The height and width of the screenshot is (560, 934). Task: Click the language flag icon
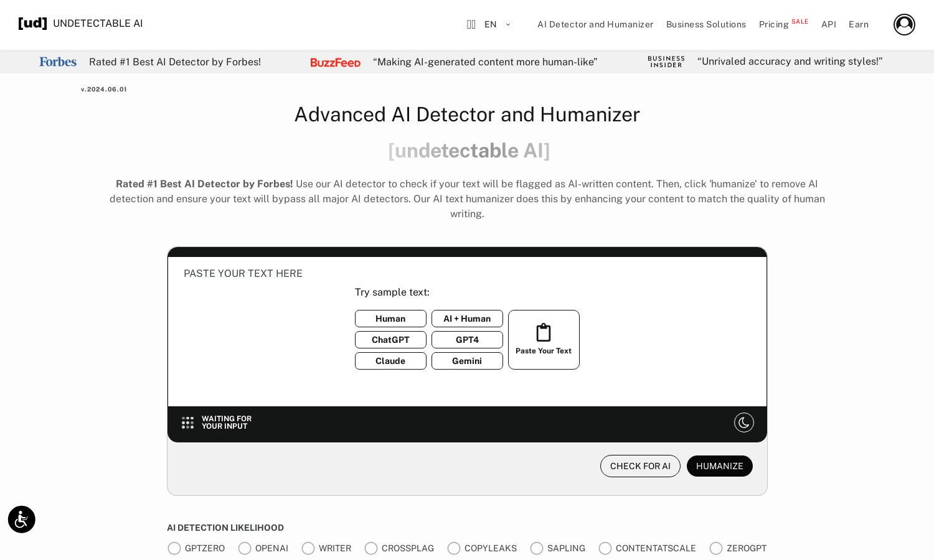[471, 24]
